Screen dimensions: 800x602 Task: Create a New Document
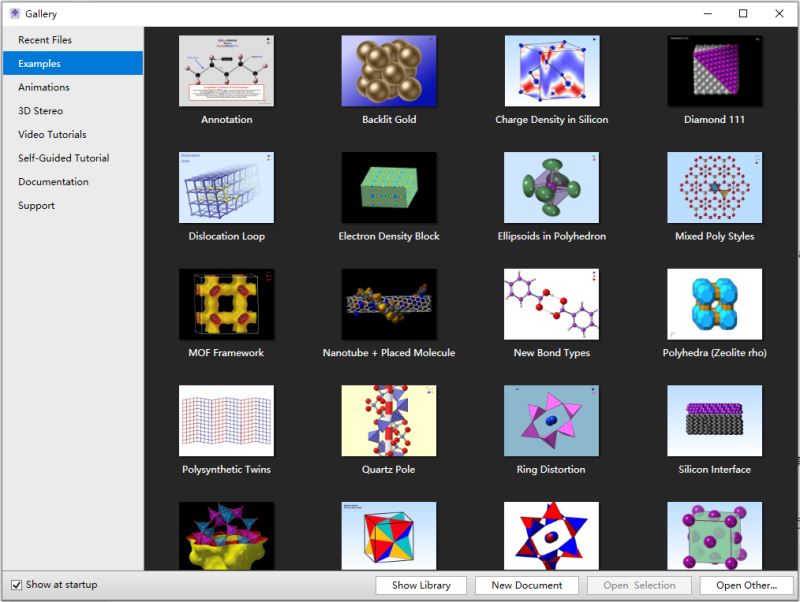coord(528,584)
